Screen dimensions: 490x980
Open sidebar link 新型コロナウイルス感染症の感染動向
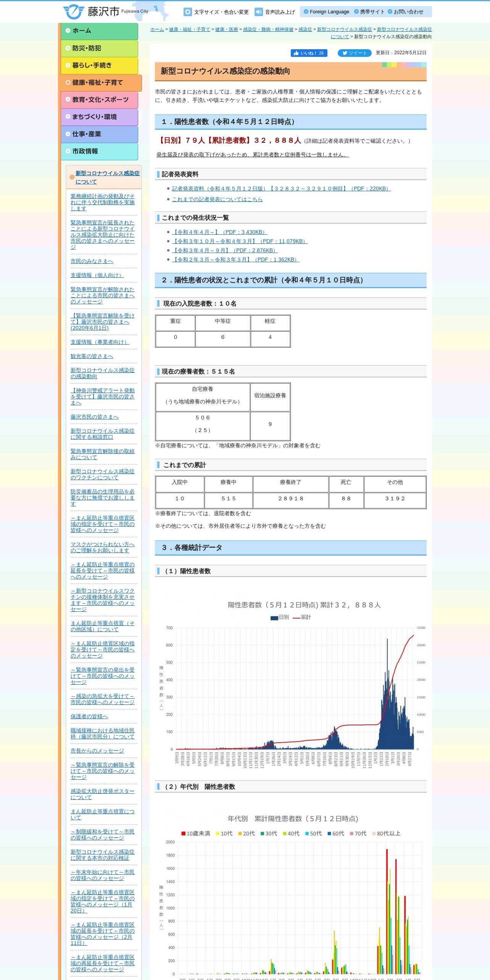102,374
